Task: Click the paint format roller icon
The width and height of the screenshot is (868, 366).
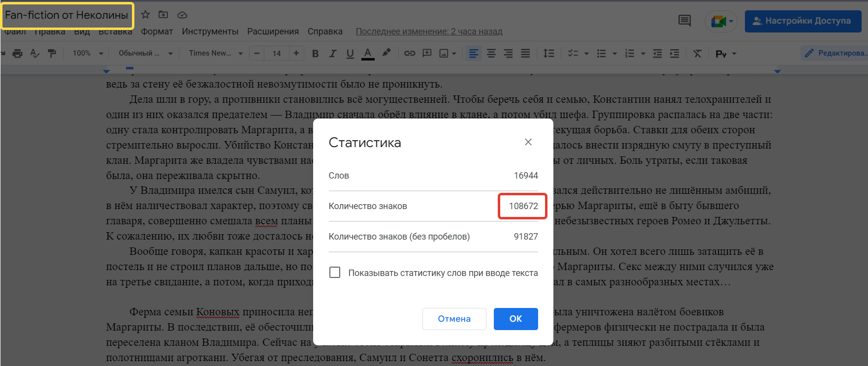Action: coord(52,54)
